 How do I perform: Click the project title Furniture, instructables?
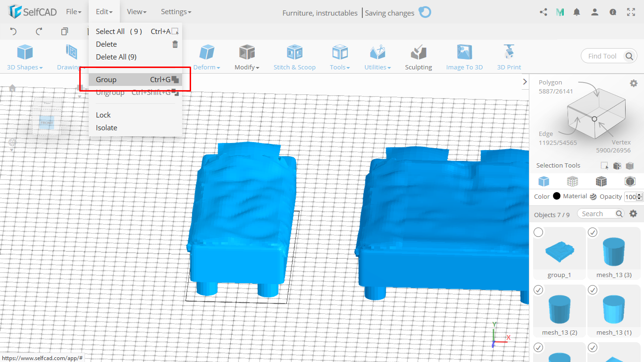coord(320,13)
